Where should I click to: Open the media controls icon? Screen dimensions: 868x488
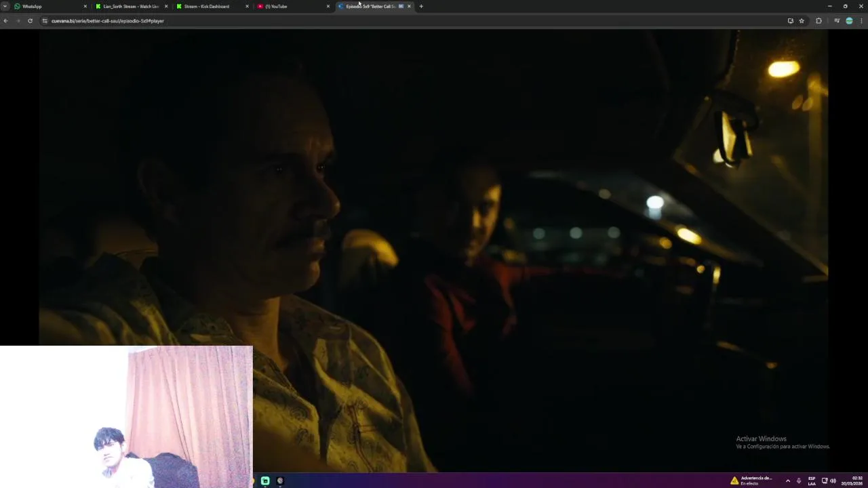837,21
